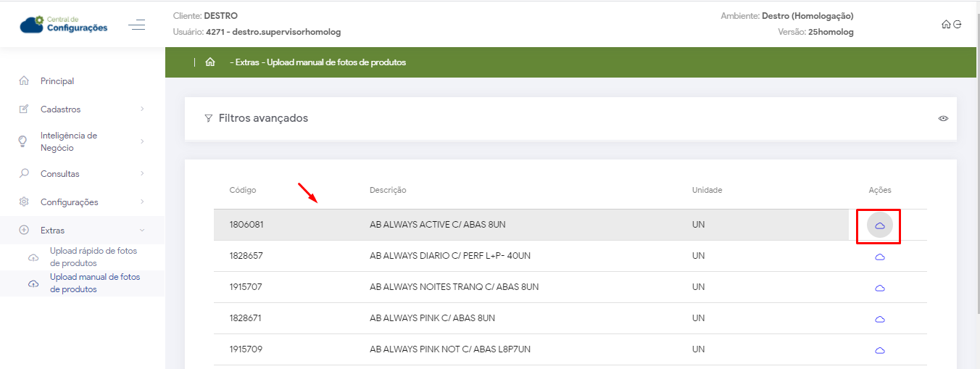Image resolution: width=980 pixels, height=369 pixels.
Task: Click the upload cloud icon for product 1806081
Action: tap(880, 226)
